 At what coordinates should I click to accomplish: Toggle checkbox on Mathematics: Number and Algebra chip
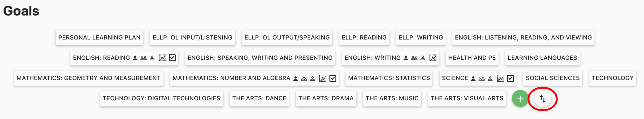[333, 78]
